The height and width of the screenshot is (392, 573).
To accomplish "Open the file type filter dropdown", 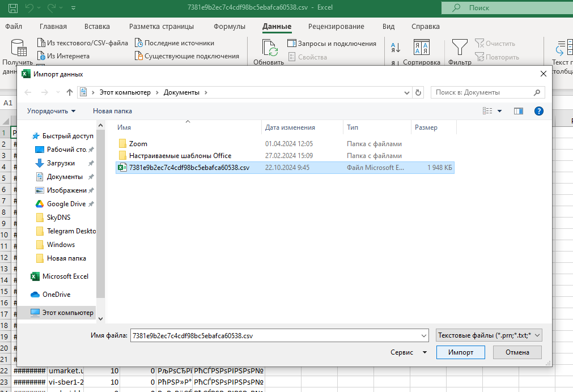I will [490, 335].
